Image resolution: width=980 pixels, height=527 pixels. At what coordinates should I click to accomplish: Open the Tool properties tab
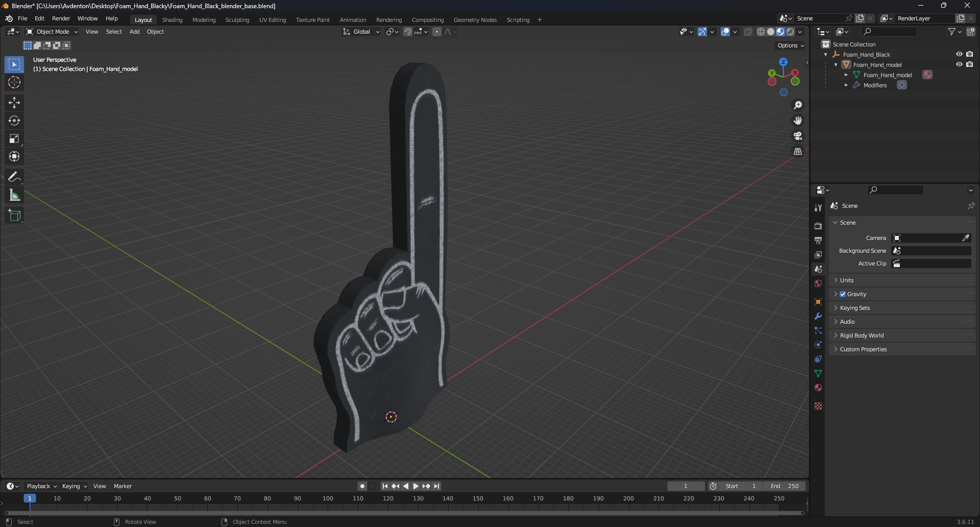pyautogui.click(x=818, y=208)
